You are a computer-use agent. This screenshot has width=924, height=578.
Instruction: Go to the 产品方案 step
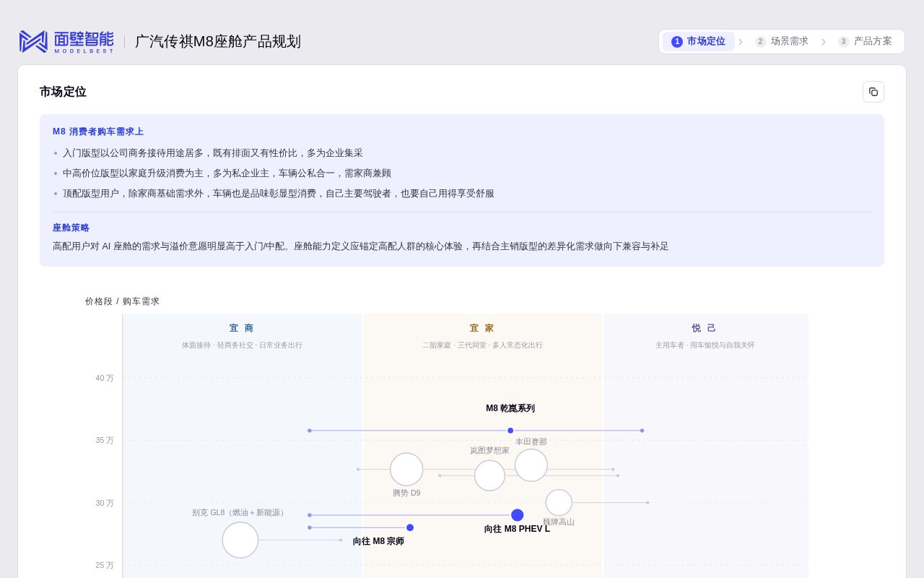[865, 41]
